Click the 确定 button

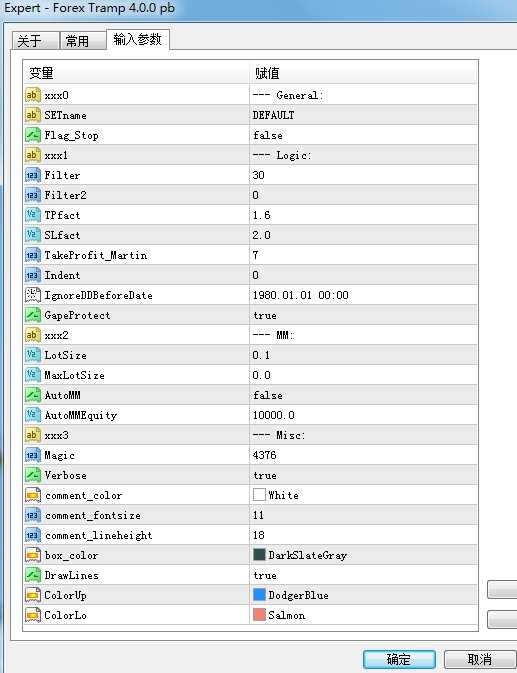[399, 659]
